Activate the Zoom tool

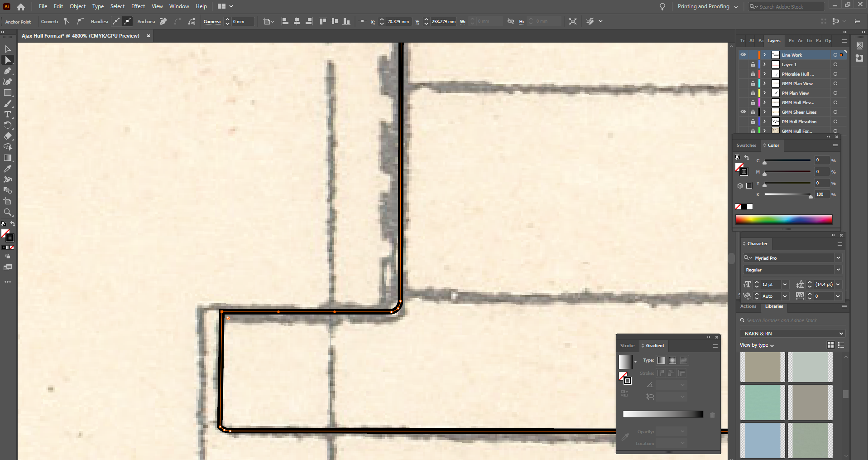8,213
